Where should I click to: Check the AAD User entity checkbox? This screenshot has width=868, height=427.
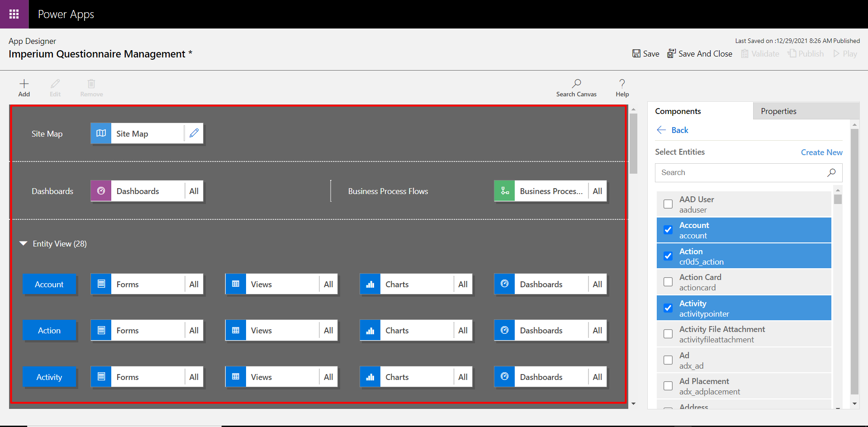[x=668, y=204]
